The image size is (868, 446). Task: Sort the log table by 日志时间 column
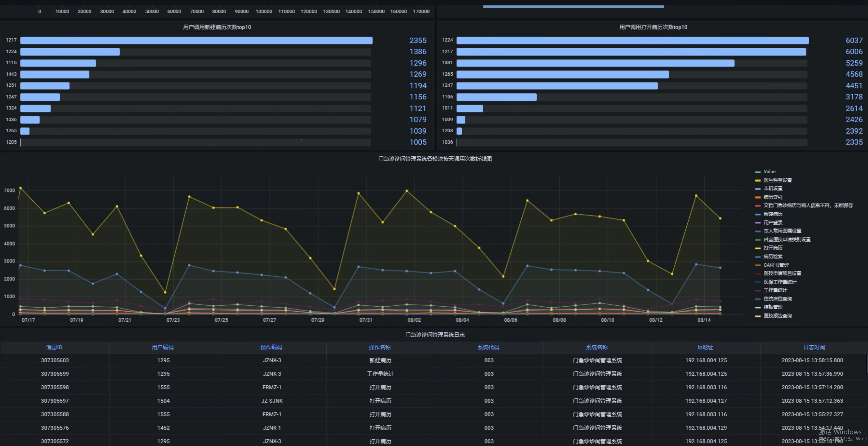pyautogui.click(x=814, y=347)
